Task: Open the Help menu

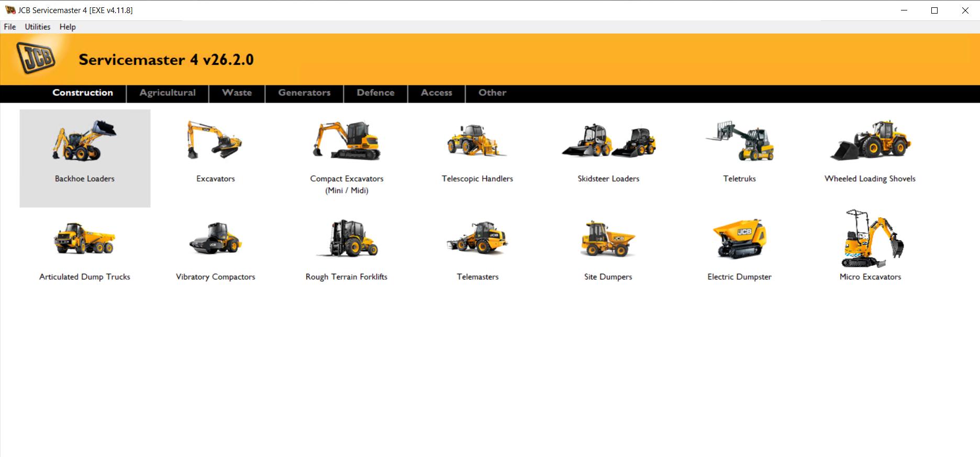Action: 68,27
